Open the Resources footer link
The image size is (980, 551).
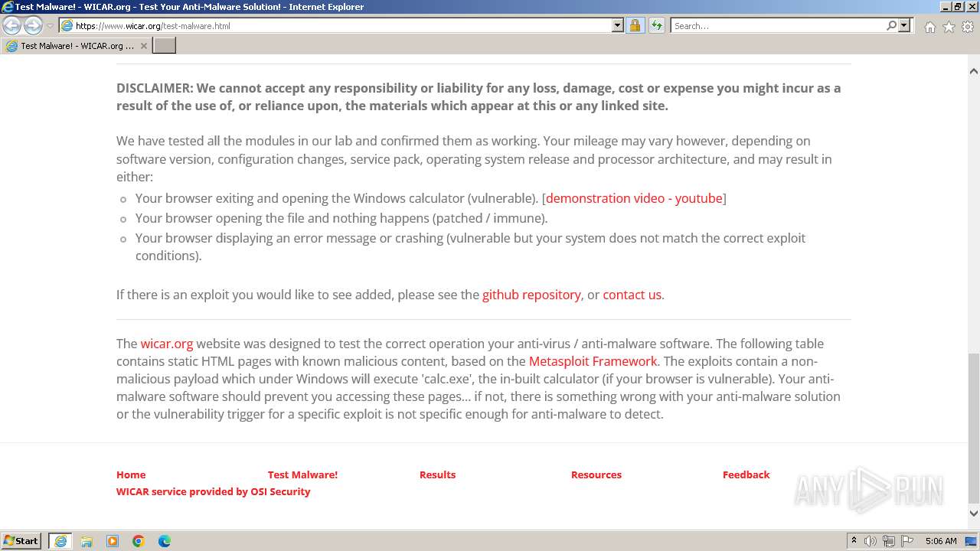(x=596, y=474)
